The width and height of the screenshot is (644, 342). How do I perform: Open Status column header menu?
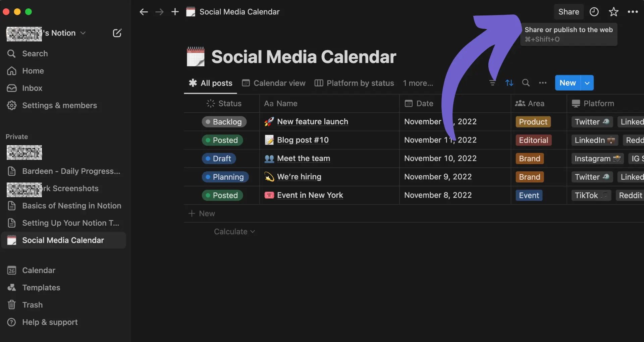224,104
